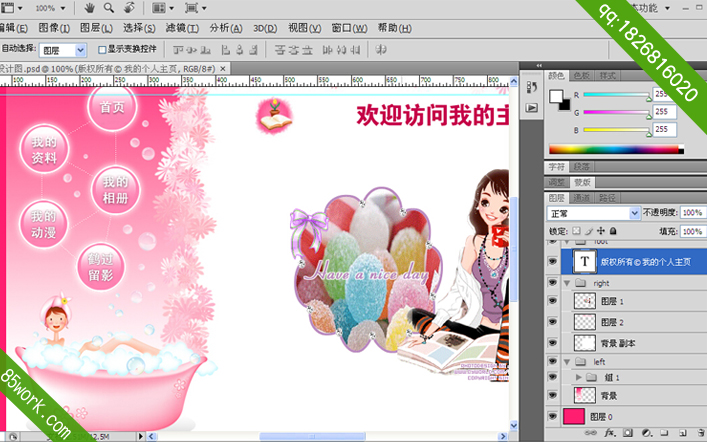The image size is (707, 442).
Task: Toggle visibility of 组 1
Action: [x=552, y=377]
